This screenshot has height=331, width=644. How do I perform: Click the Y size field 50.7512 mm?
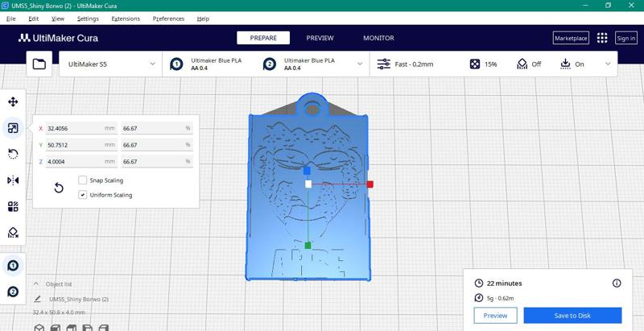(81, 145)
